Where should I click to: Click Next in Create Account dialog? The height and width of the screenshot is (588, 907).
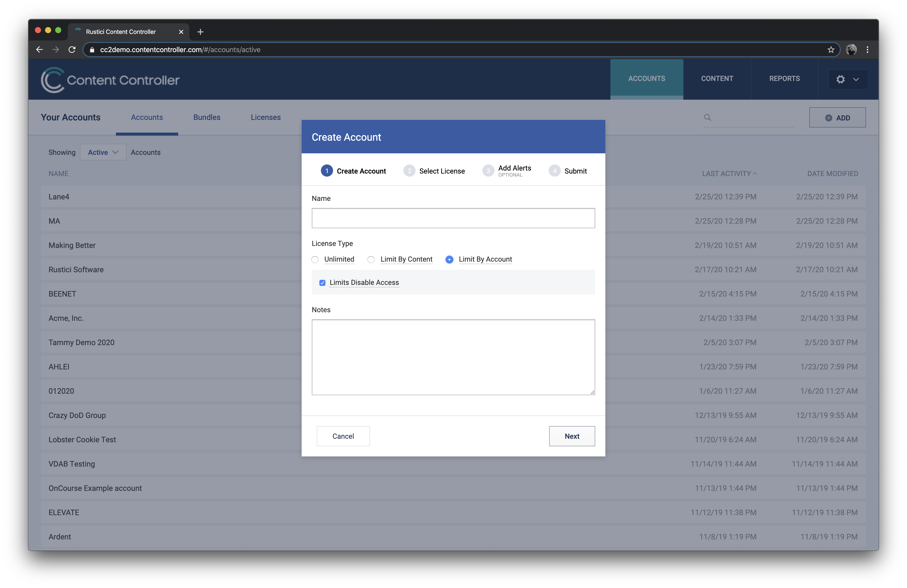tap(572, 436)
